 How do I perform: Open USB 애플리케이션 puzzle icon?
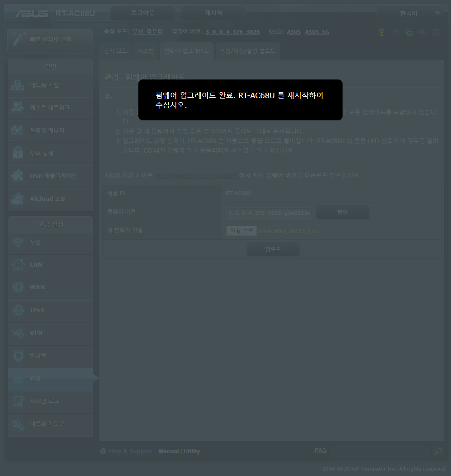18,175
